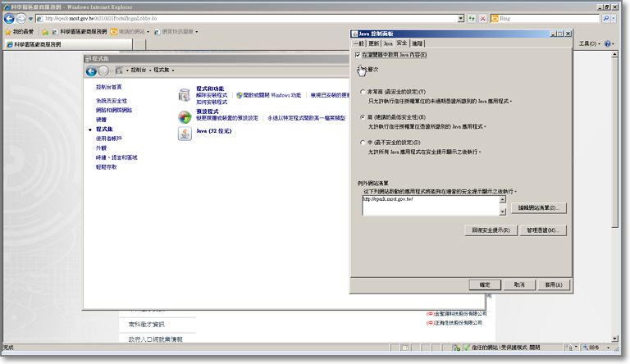Click 確定 button in Java panel
Viewport: 630px width, 364px height.
[485, 284]
